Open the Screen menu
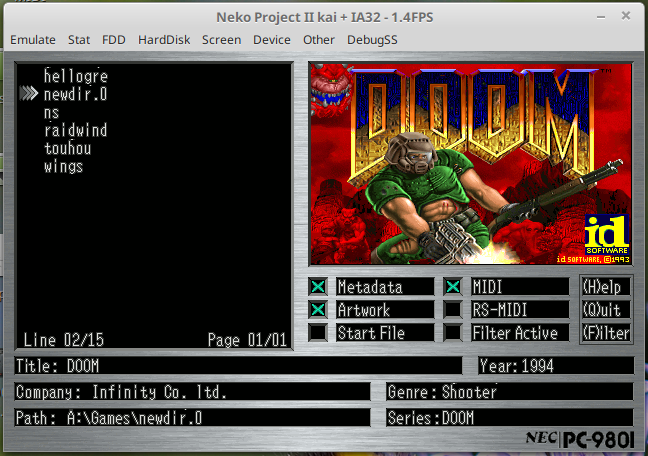The image size is (648, 456). point(222,40)
